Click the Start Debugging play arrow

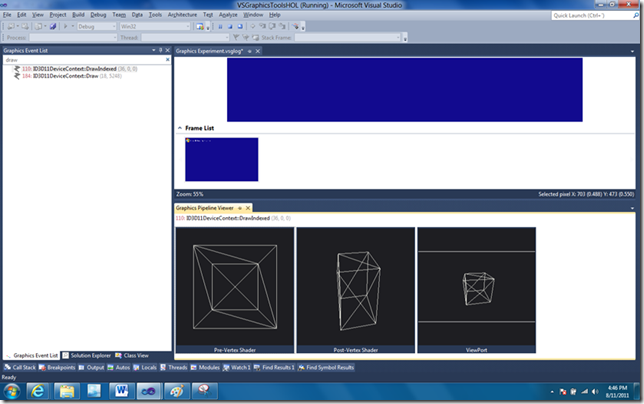tap(65, 26)
